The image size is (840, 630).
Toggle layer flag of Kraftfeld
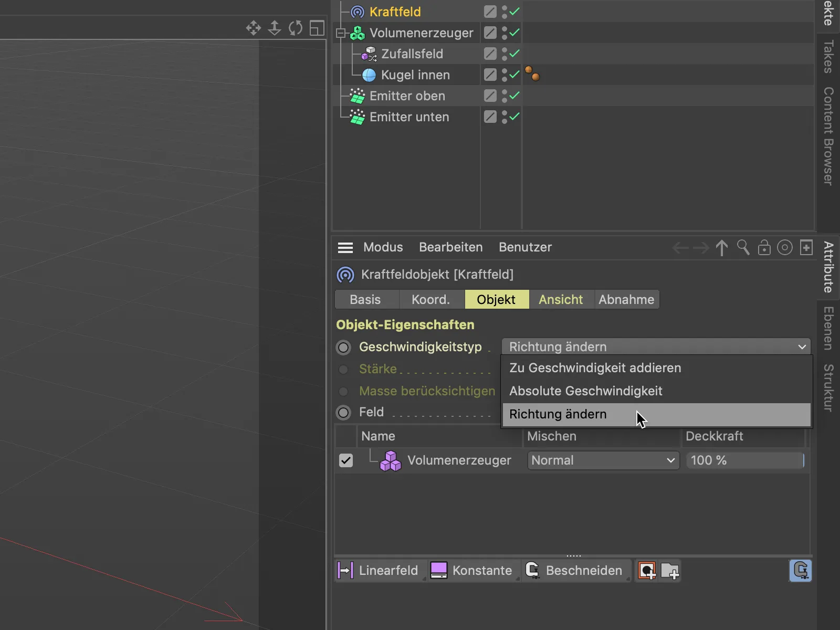[490, 12]
